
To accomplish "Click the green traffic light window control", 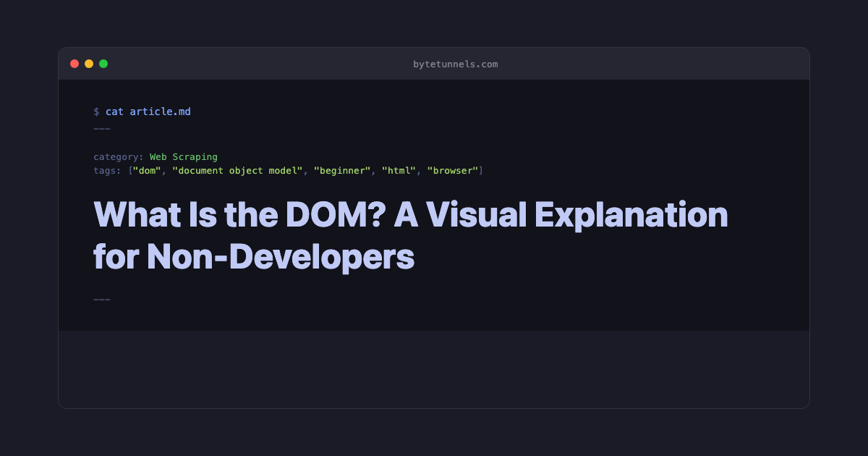I will click(x=103, y=63).
